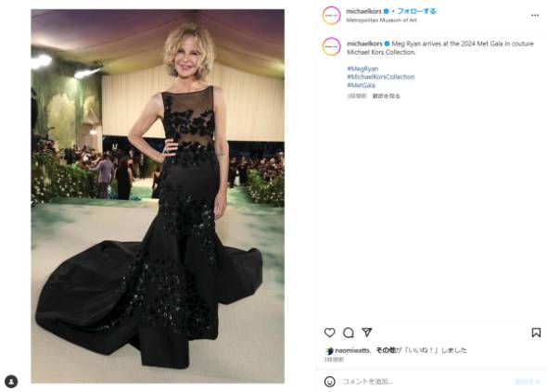The height and width of the screenshot is (392, 547).
Task: Click the フォローする follow button
Action: (x=416, y=11)
